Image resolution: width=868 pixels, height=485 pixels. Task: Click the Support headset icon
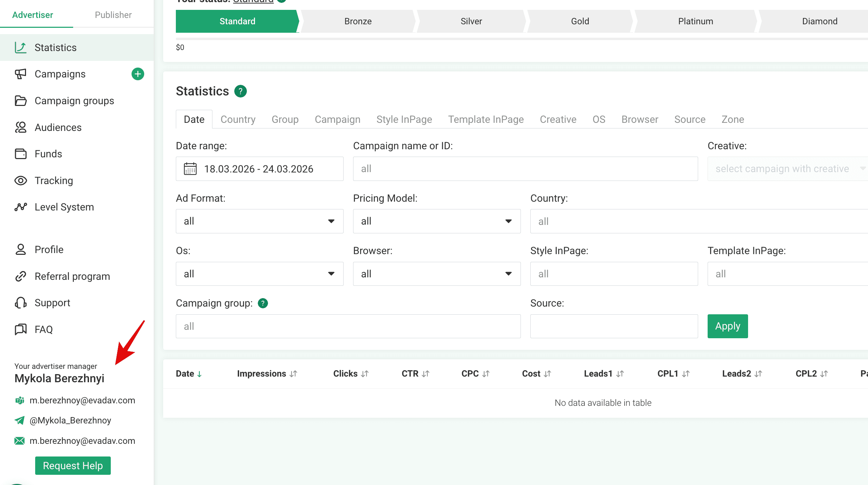pyautogui.click(x=20, y=303)
